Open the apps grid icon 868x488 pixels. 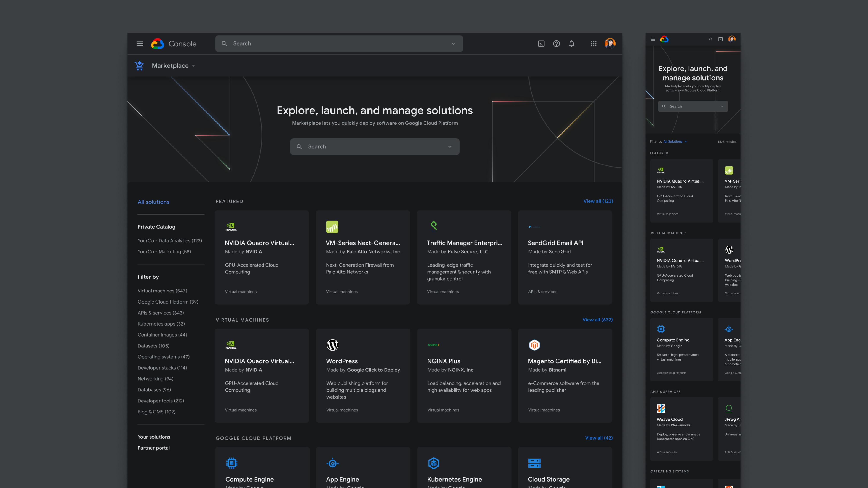pos(593,44)
